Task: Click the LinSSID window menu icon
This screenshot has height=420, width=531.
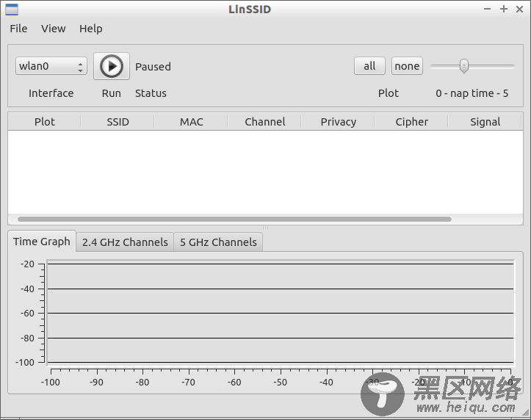Action: pyautogui.click(x=12, y=9)
